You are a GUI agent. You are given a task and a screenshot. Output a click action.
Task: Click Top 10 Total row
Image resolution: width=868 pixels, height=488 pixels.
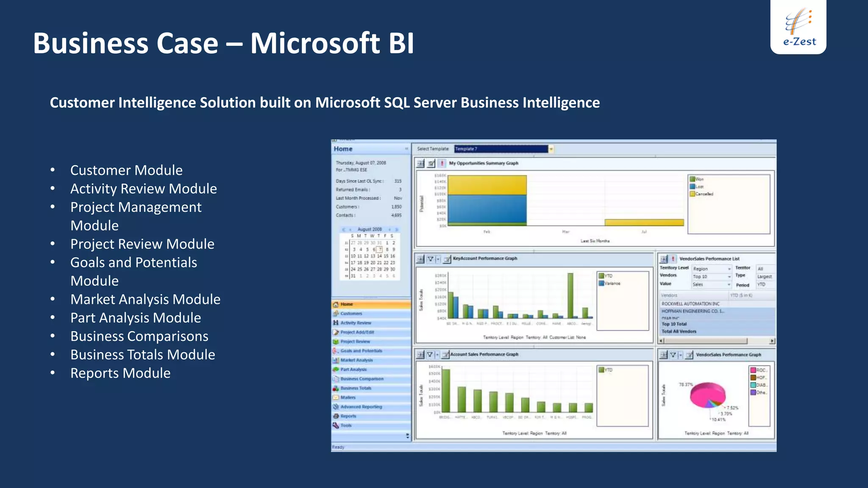coord(717,324)
